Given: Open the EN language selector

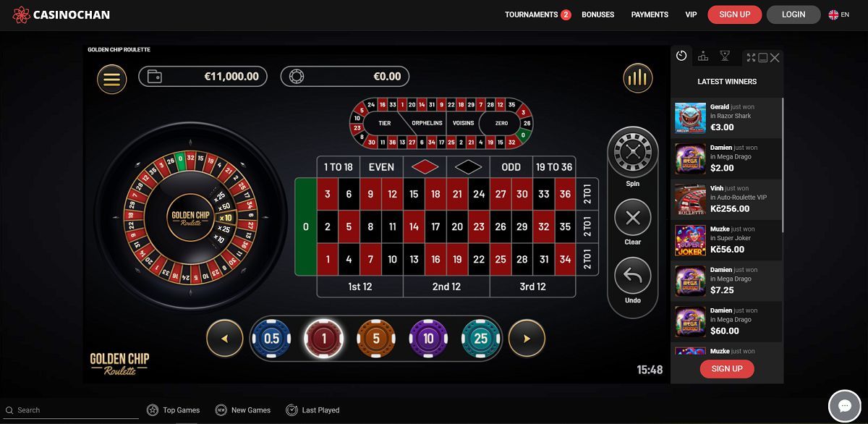Looking at the screenshot, I should point(839,14).
